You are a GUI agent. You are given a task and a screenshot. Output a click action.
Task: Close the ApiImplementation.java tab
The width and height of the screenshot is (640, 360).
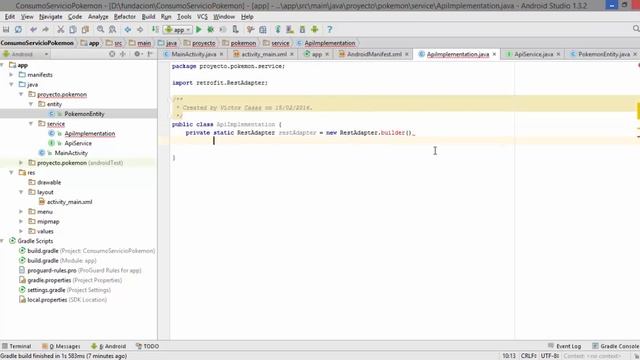pyautogui.click(x=494, y=54)
